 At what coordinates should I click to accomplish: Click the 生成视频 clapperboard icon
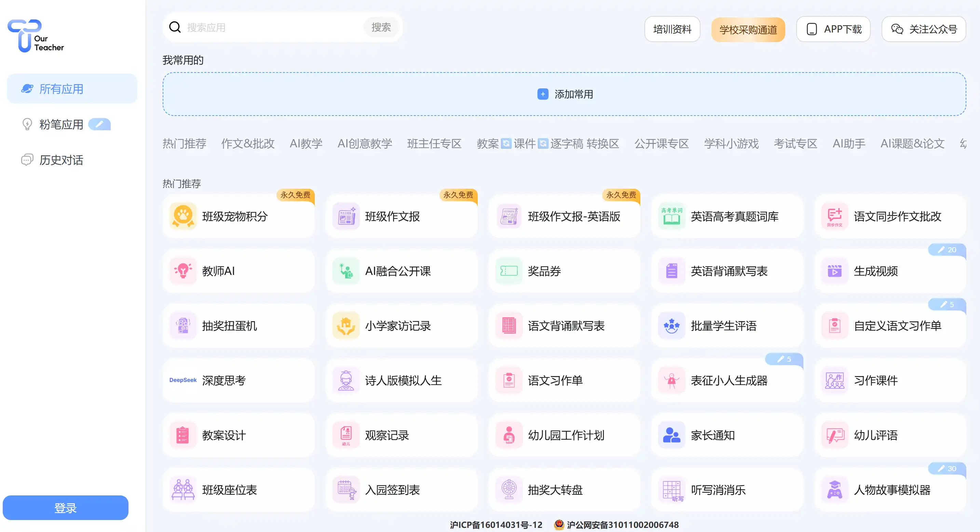pos(834,271)
